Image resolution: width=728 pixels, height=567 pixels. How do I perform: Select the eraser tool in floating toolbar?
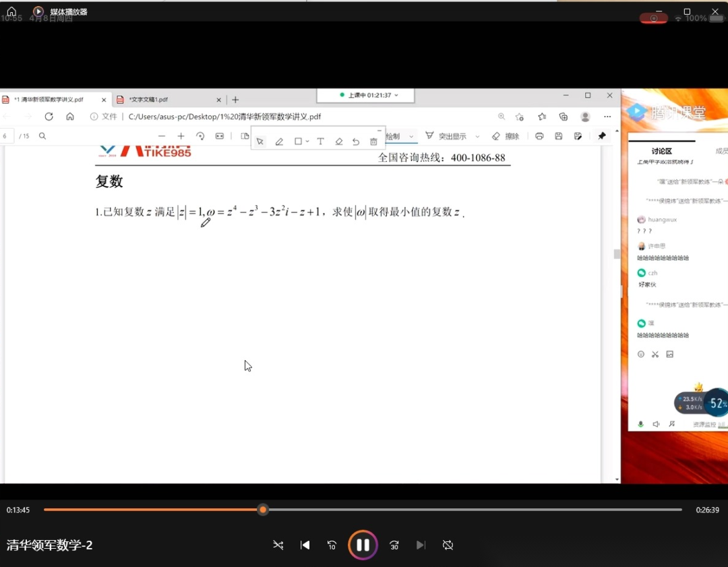point(338,142)
